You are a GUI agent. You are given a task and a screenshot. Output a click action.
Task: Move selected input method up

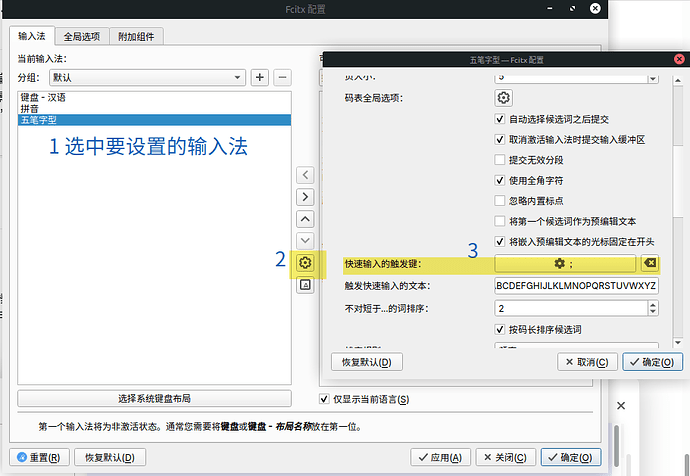305,219
